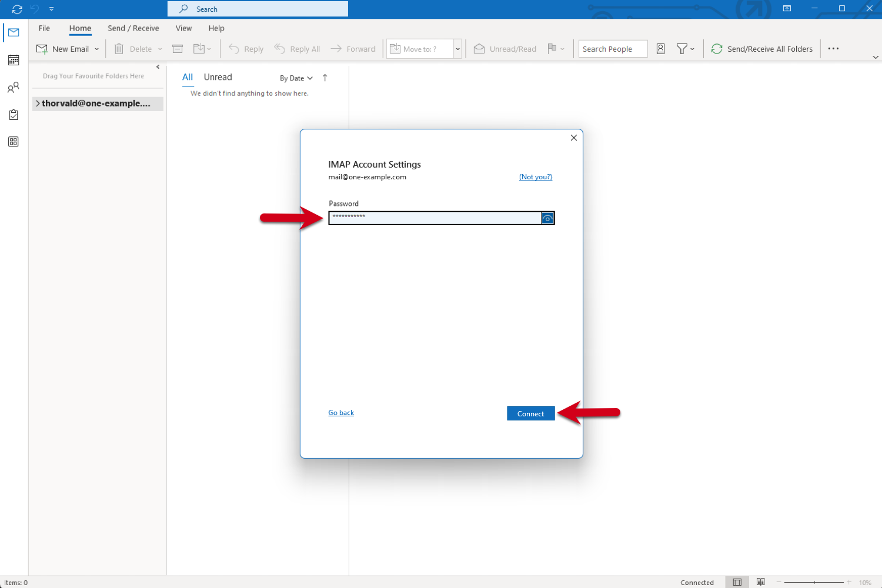Click Send/Receive All Folders
This screenshot has height=588, width=882.
pyautogui.click(x=761, y=49)
